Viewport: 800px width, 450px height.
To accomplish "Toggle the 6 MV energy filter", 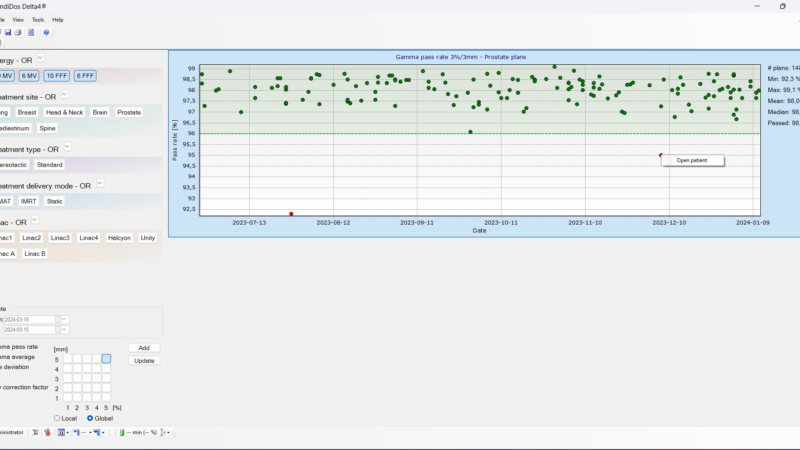I will 29,76.
